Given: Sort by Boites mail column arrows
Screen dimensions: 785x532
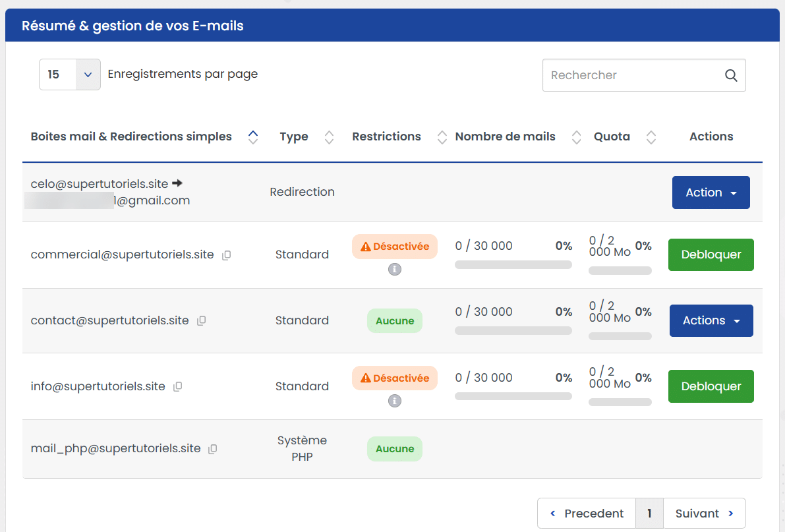Looking at the screenshot, I should 253,137.
